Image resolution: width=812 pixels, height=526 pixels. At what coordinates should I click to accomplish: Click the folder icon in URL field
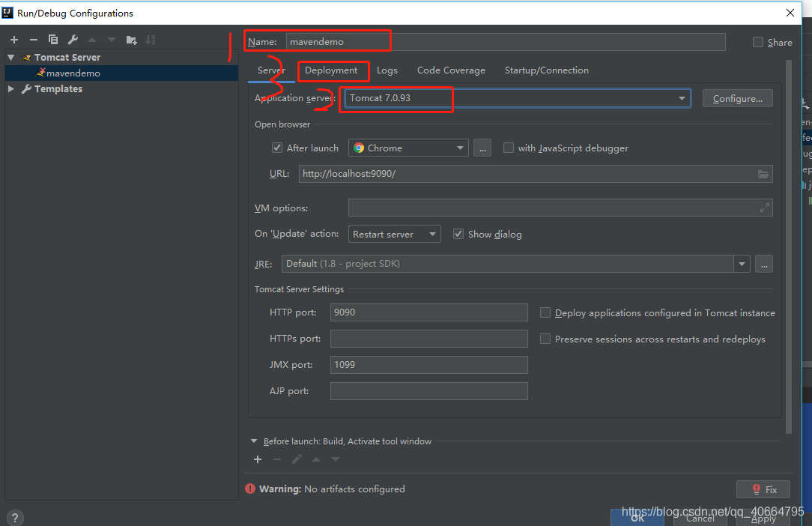coord(763,174)
